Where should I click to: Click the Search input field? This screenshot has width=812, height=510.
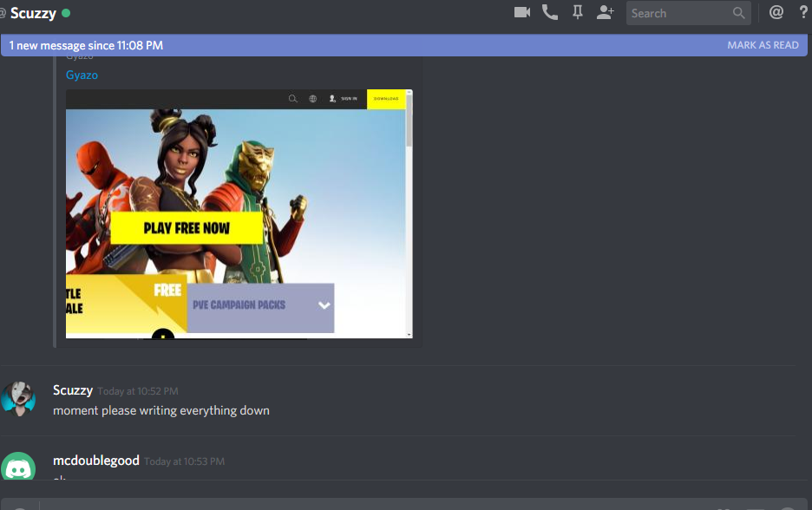[x=688, y=13]
